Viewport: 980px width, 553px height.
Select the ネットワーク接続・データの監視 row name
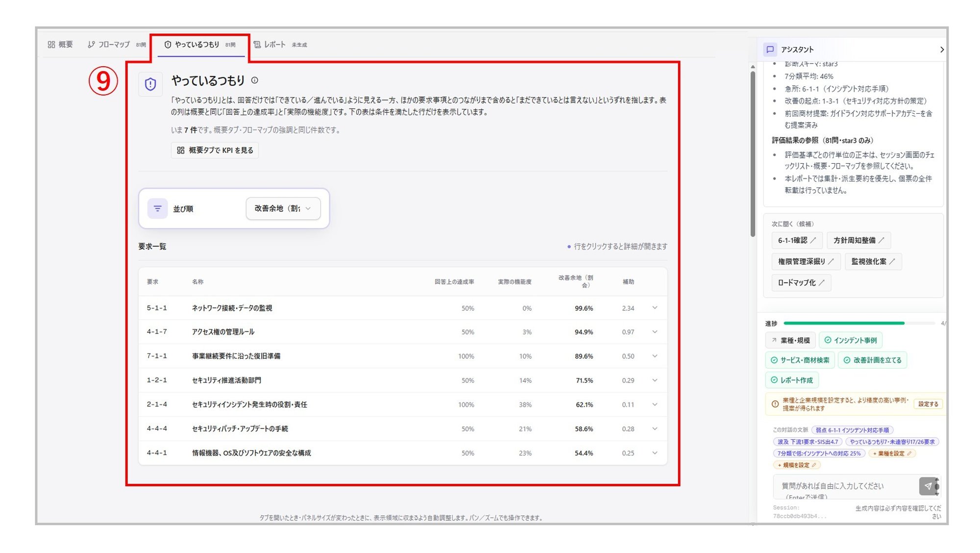pyautogui.click(x=232, y=308)
